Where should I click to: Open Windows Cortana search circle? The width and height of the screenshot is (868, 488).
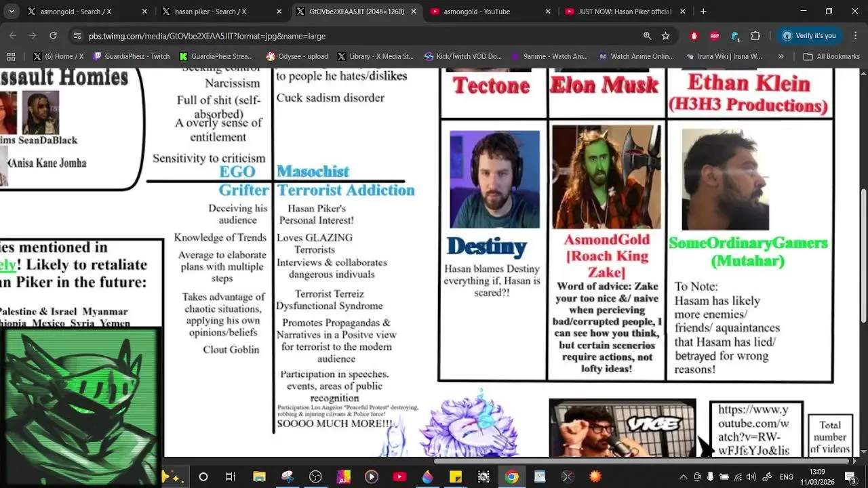pyautogui.click(x=203, y=476)
